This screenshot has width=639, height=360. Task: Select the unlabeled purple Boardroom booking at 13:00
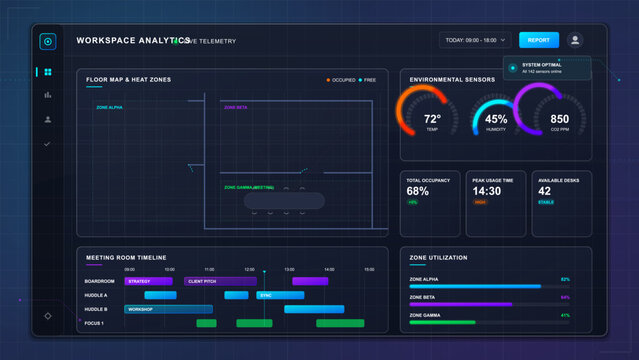pos(310,281)
